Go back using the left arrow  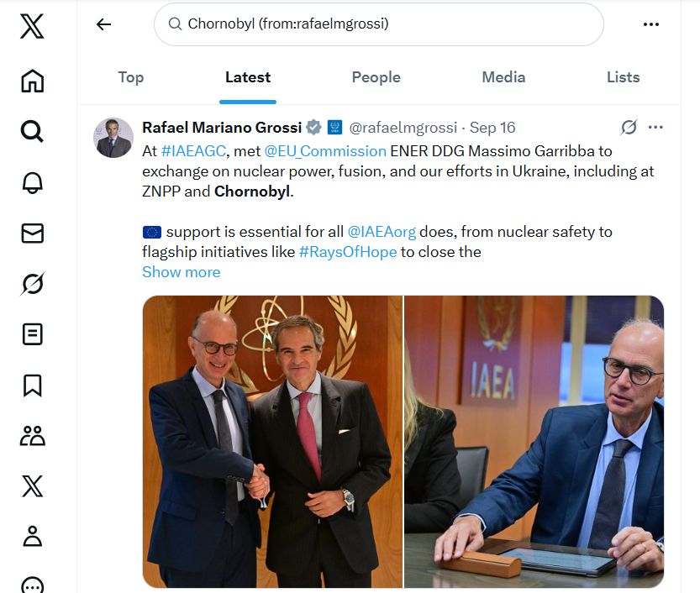103,24
